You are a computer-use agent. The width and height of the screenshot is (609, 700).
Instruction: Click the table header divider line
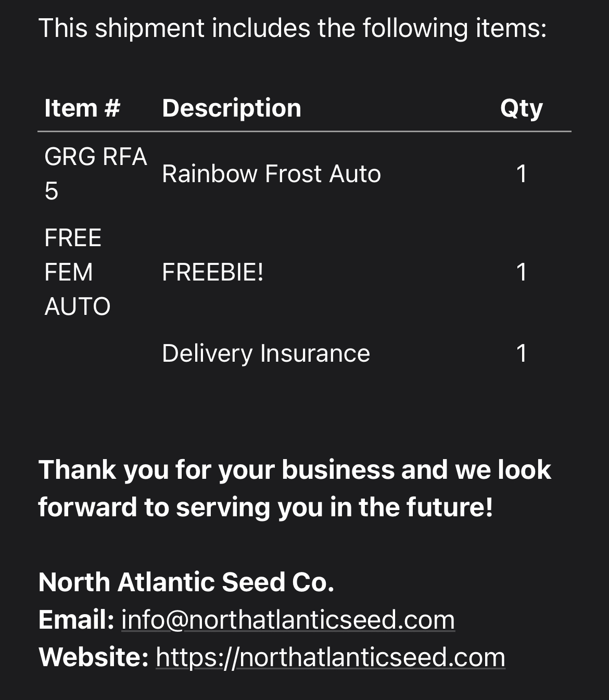coord(304,132)
